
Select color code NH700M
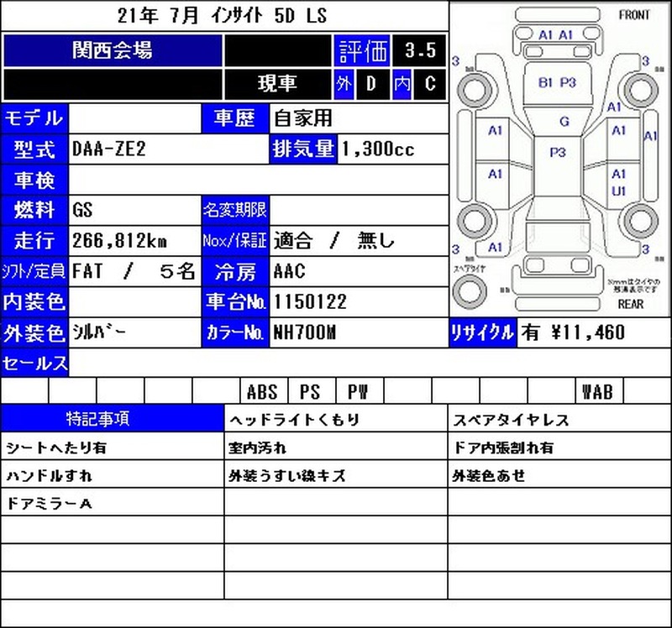[x=305, y=332]
